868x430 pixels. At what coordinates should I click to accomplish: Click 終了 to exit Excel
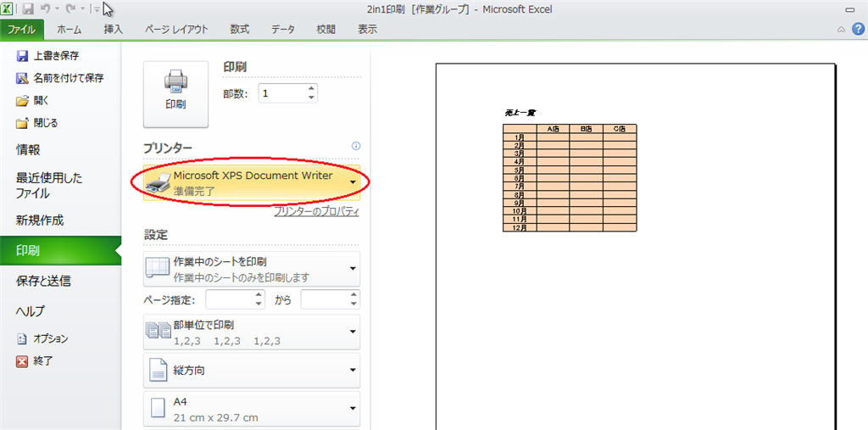tap(36, 361)
